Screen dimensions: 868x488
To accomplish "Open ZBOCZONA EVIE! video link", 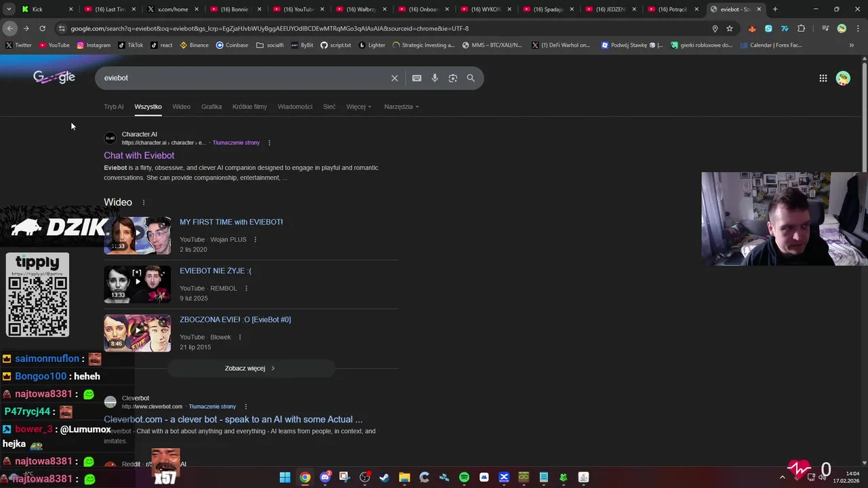I will 235,319.
